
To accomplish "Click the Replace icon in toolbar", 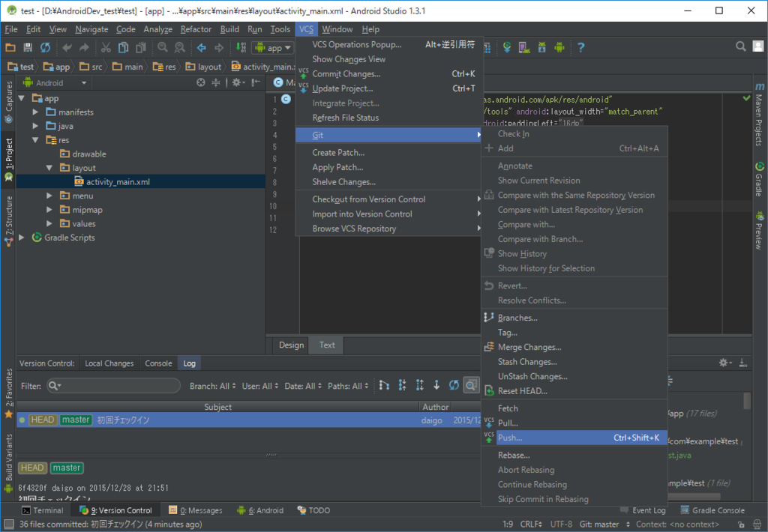I will (x=180, y=47).
